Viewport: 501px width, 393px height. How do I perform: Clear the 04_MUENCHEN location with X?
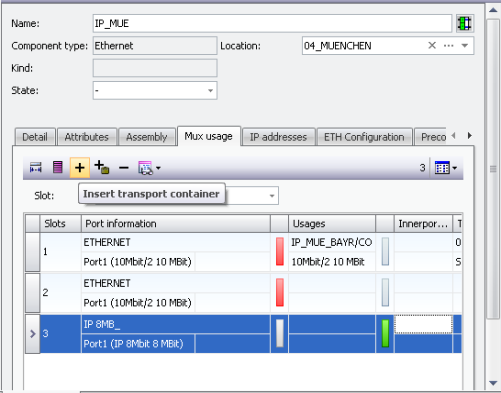click(x=432, y=45)
